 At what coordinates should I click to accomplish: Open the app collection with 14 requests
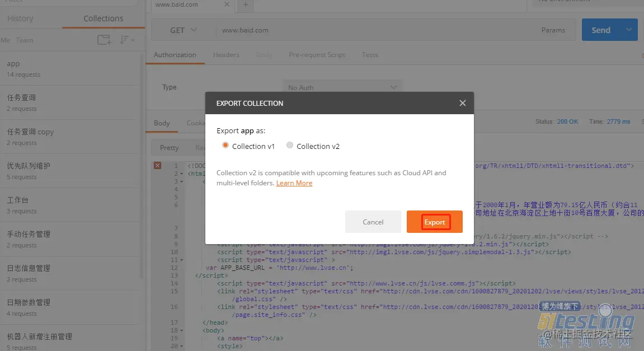(x=70, y=69)
